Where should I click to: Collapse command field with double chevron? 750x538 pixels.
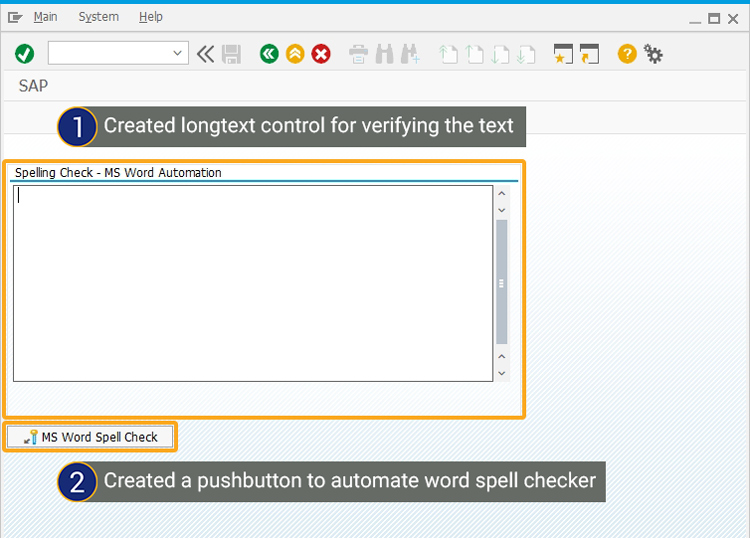tap(206, 54)
